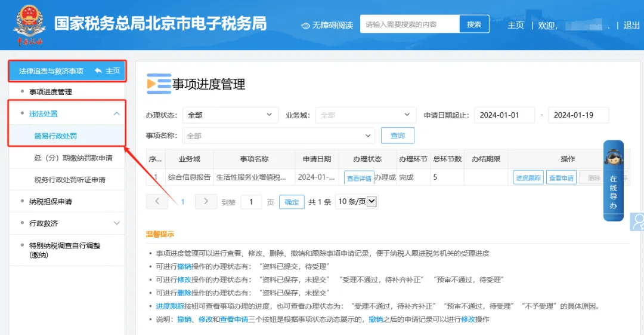This screenshot has height=335, width=644.
Task: Click page number 1 in pagination
Action: point(182,202)
